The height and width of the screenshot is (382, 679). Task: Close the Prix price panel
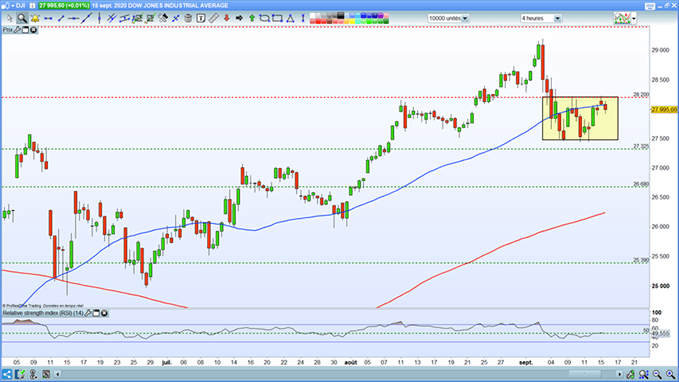point(33,30)
